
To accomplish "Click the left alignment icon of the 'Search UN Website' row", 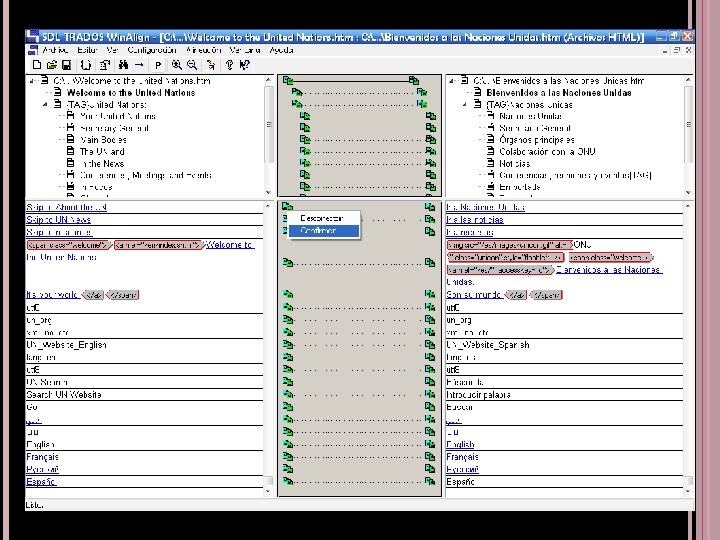I will (287, 394).
